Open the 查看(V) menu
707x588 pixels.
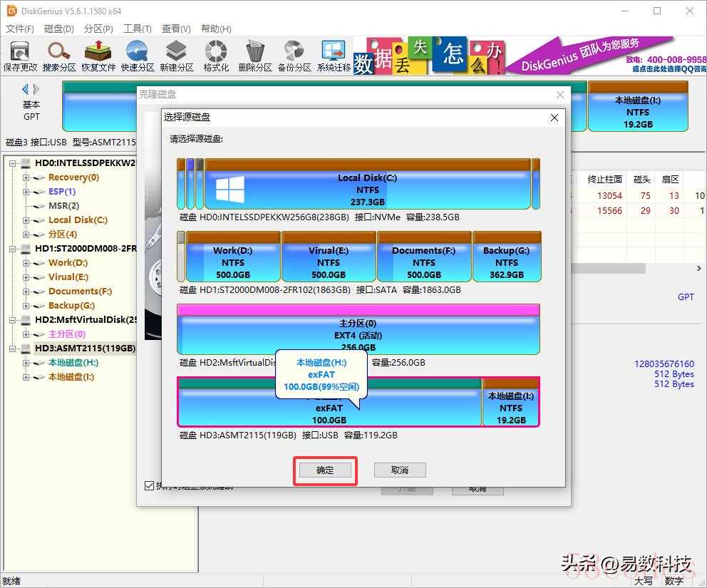coord(176,29)
